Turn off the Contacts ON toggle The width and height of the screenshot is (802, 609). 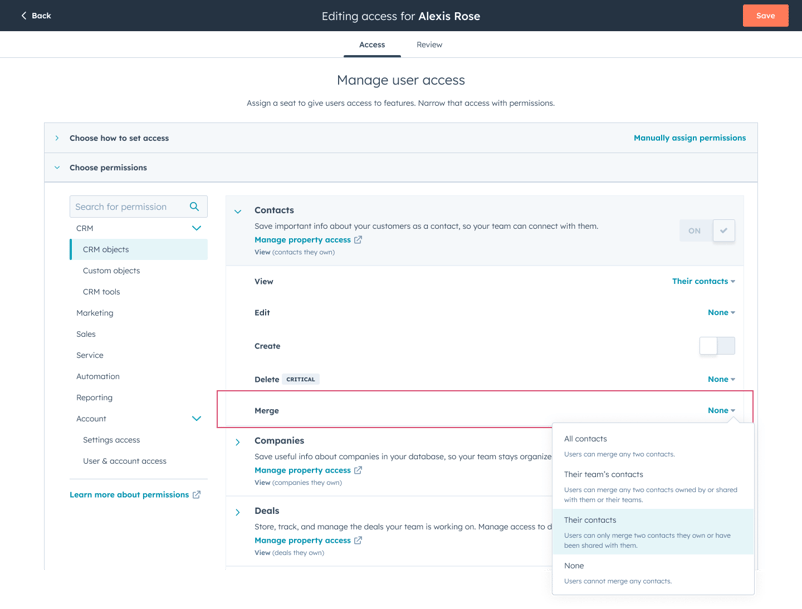[x=705, y=230]
